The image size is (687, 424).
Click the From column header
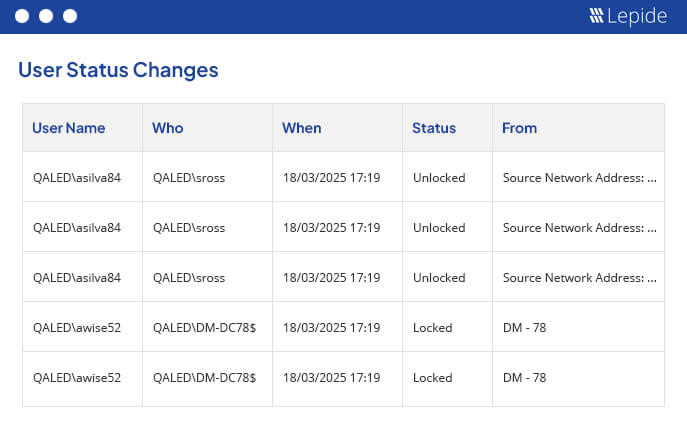[519, 128]
